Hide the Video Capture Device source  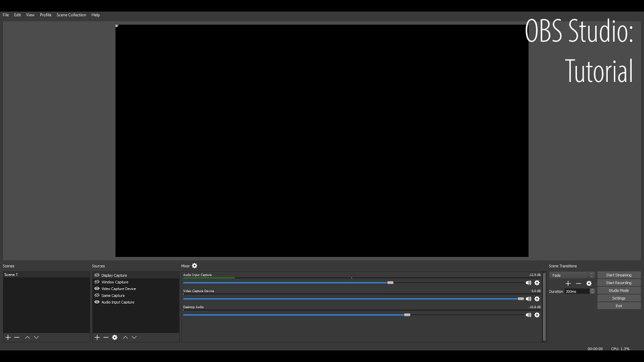pos(97,289)
